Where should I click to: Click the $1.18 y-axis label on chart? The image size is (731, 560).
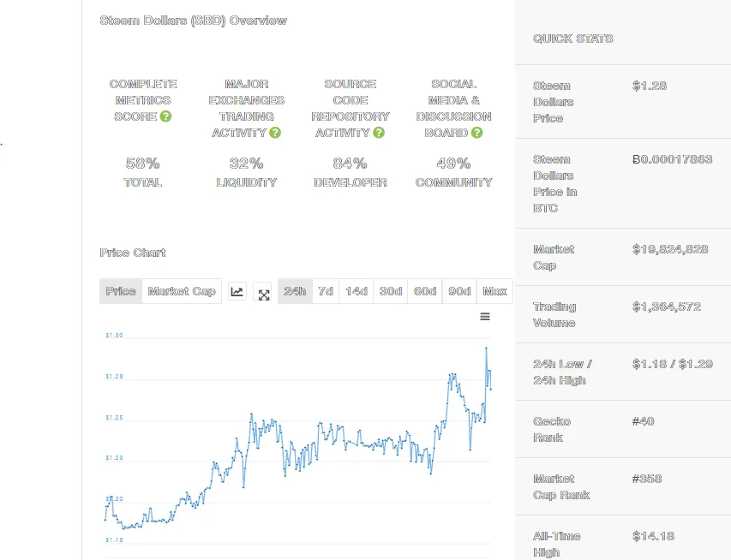pos(114,540)
